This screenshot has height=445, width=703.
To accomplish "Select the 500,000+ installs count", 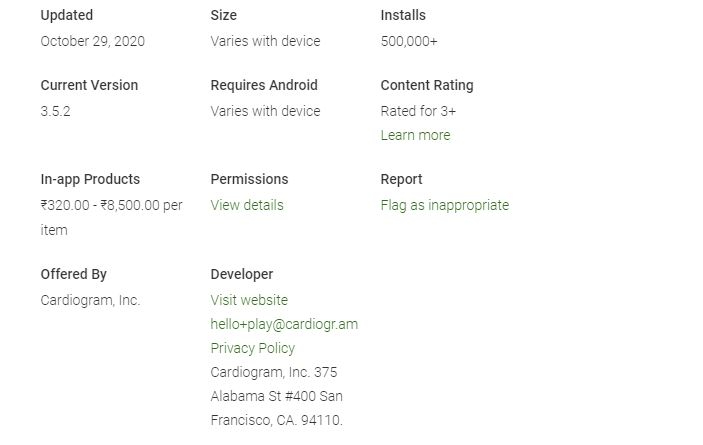I will [409, 41].
